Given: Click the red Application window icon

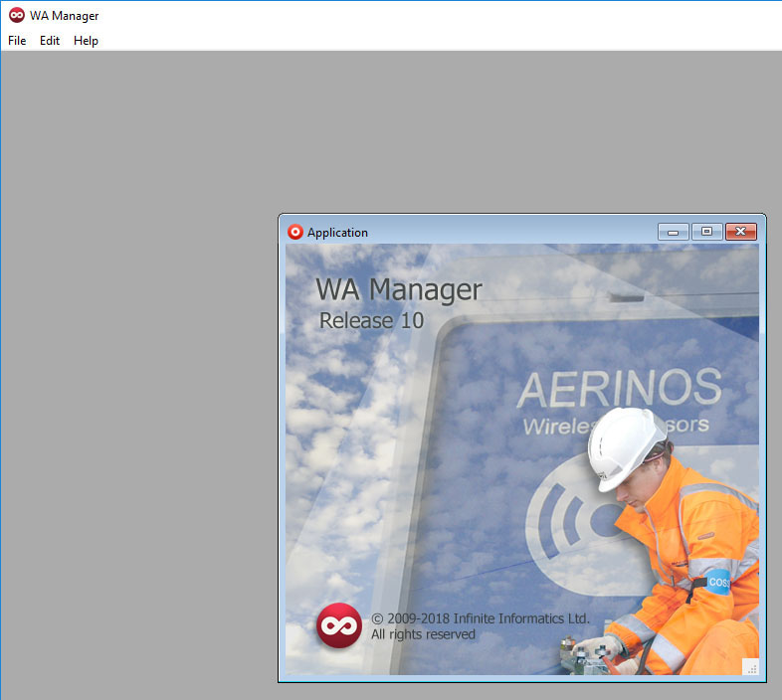Looking at the screenshot, I should (x=295, y=232).
